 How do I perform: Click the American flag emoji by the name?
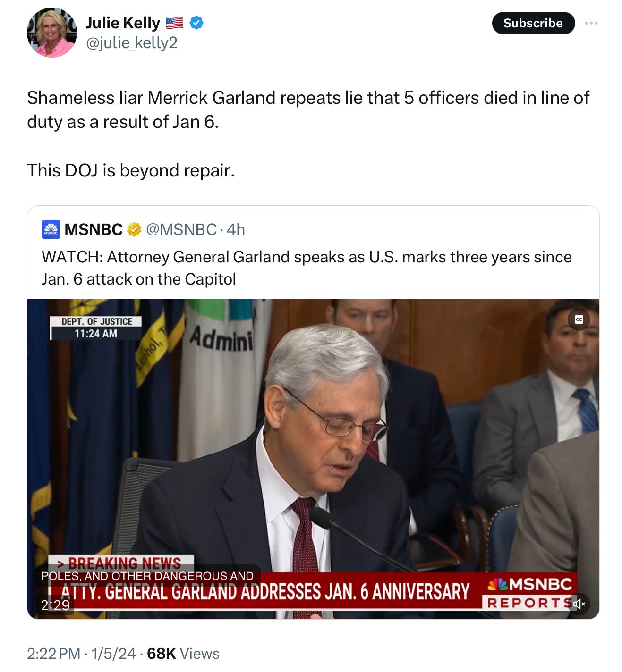tap(174, 23)
